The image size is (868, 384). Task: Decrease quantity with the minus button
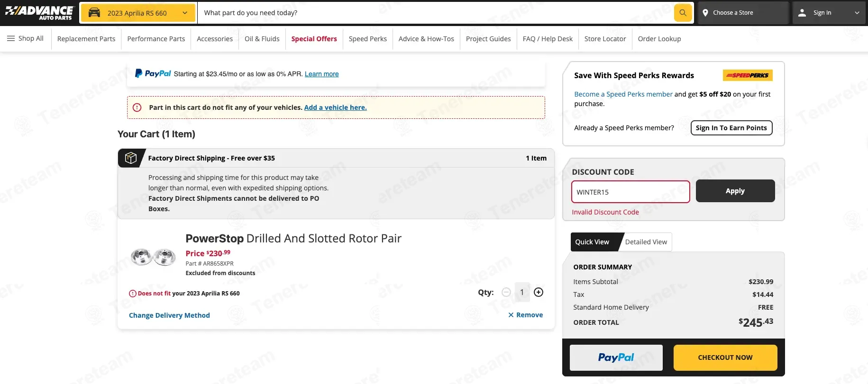(506, 292)
